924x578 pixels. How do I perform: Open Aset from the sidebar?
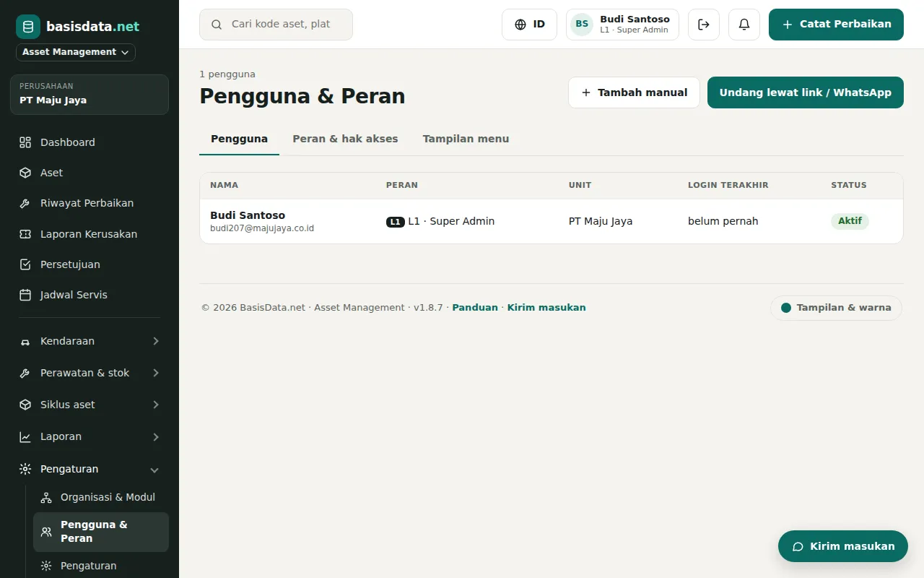90,173
